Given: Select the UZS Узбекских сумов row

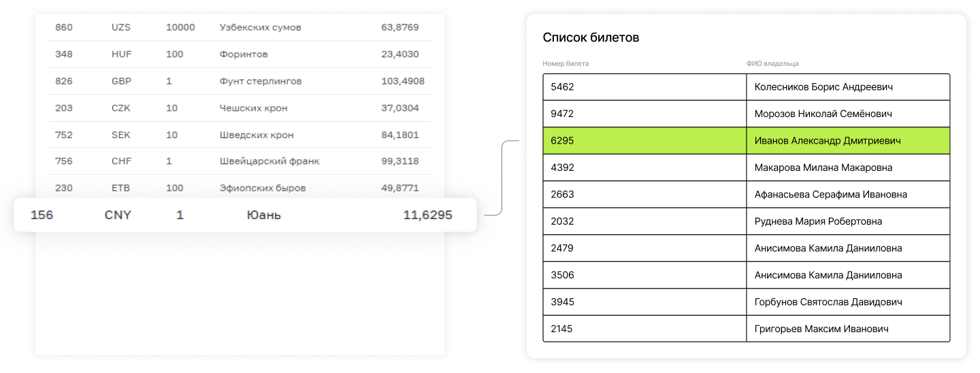Looking at the screenshot, I should [x=240, y=28].
